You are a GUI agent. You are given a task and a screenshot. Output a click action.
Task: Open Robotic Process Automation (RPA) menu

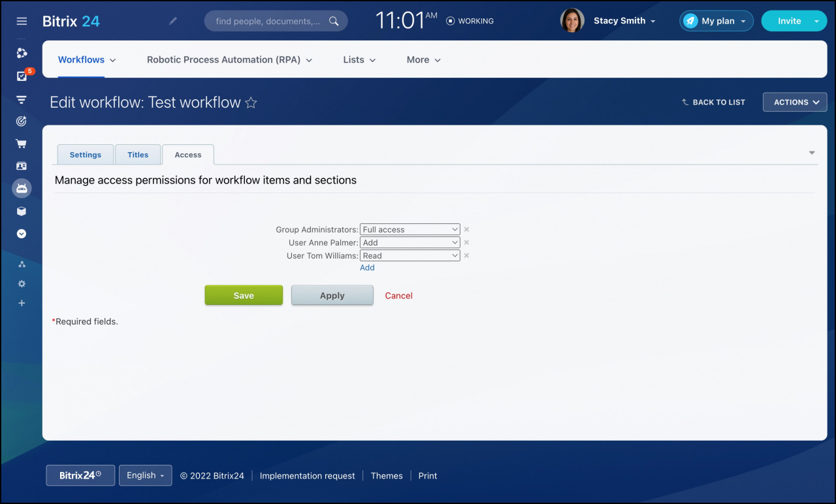230,59
